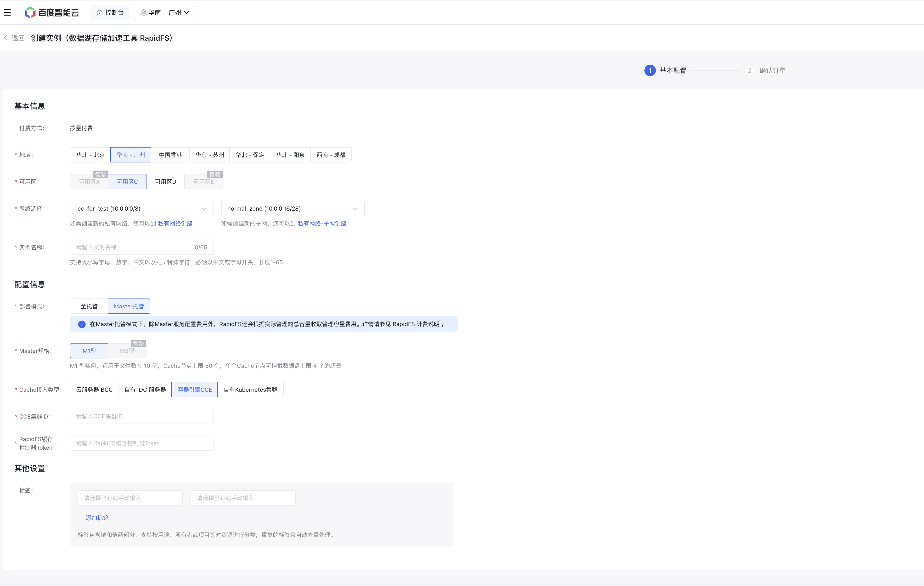Click the Baidu AI Cloud logo

(51, 13)
